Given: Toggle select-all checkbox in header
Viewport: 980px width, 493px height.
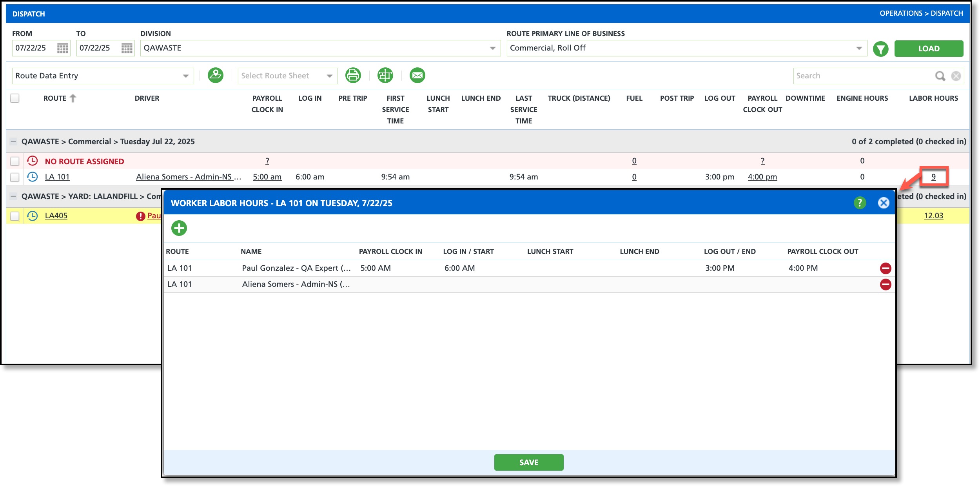Looking at the screenshot, I should pos(15,98).
